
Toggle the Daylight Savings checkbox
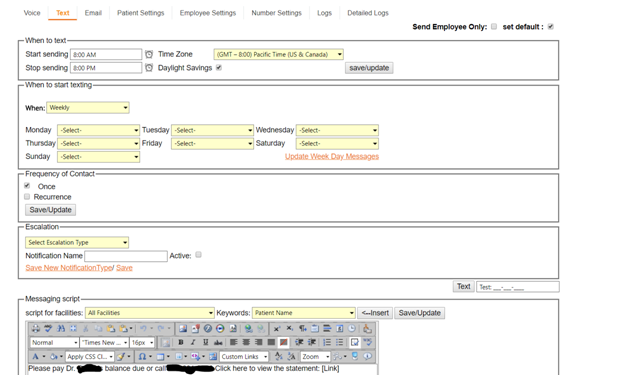coord(219,68)
